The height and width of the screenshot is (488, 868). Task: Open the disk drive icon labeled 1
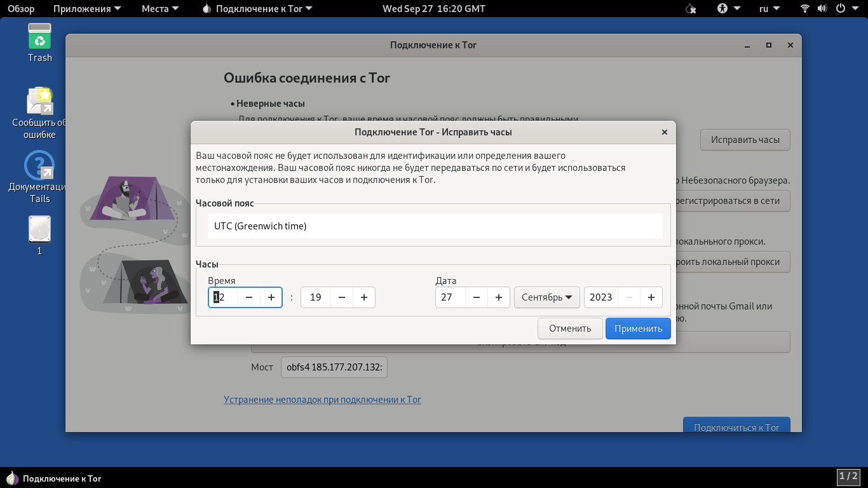39,229
